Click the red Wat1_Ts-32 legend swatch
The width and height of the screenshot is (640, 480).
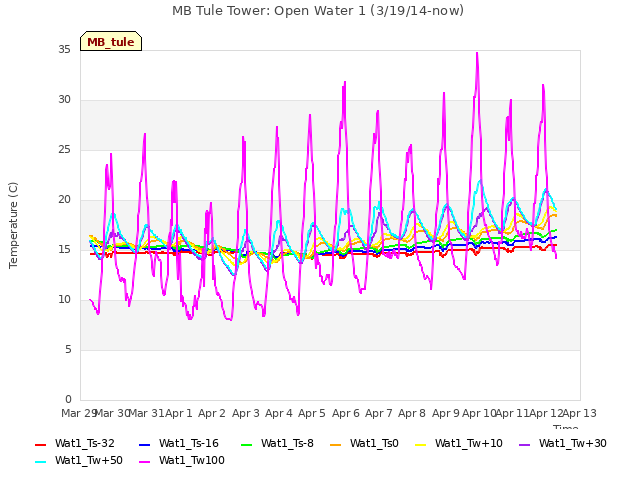[x=40, y=444]
